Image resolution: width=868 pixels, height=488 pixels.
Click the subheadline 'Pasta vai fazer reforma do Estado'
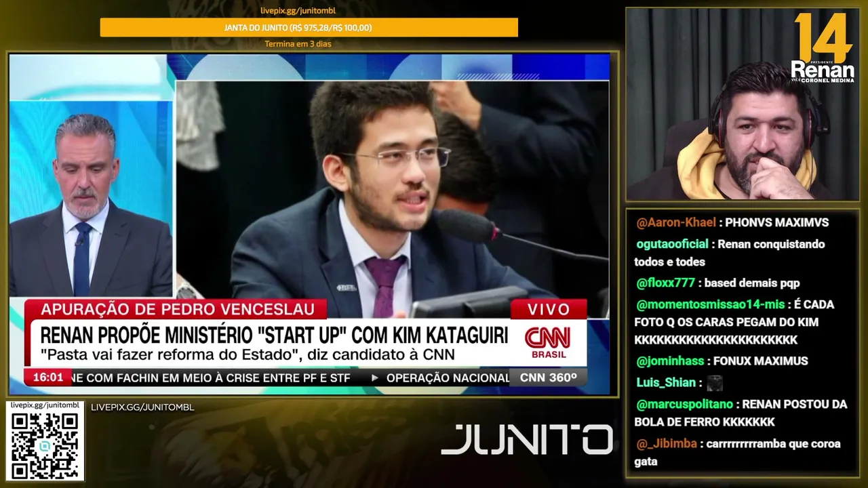click(x=248, y=354)
